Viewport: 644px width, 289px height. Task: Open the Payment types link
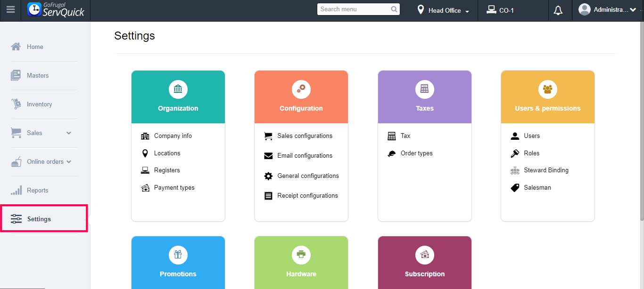tap(174, 187)
